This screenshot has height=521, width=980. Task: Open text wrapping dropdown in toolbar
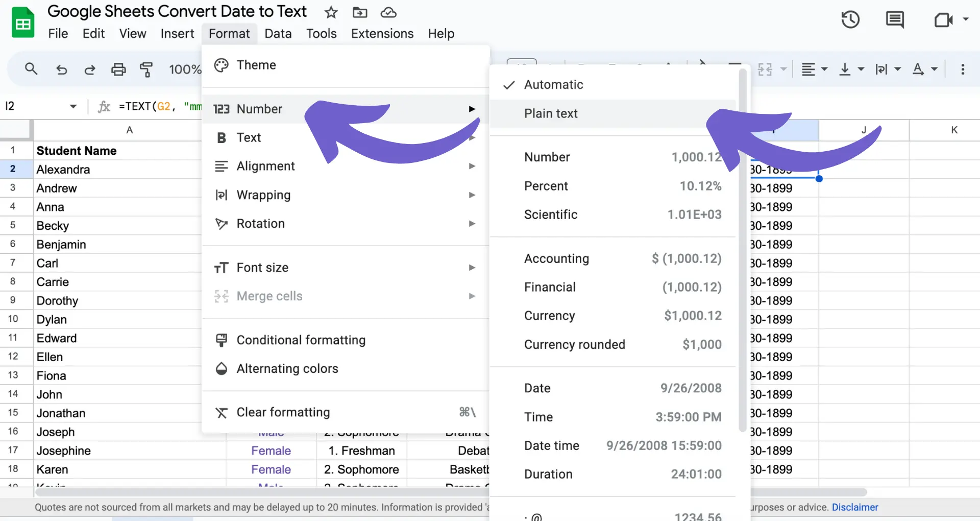coord(888,69)
